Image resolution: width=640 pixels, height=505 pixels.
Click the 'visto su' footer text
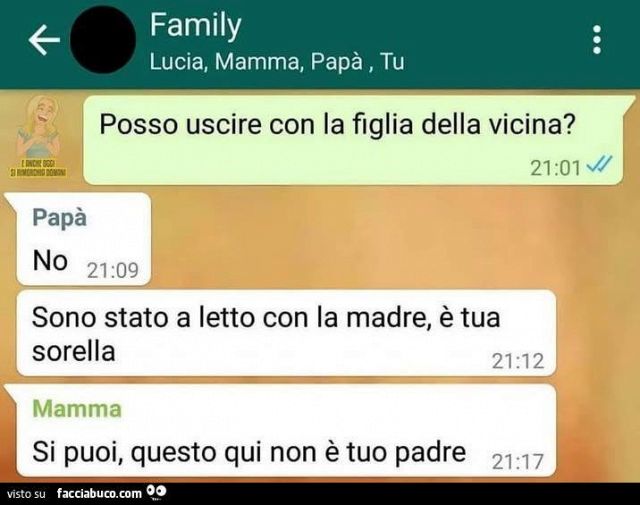tap(27, 494)
